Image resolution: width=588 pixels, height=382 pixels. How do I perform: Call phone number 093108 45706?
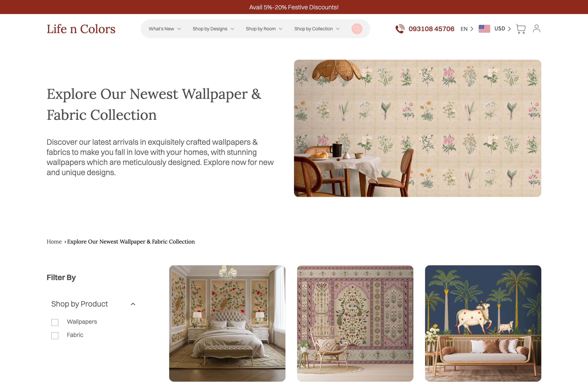[431, 29]
